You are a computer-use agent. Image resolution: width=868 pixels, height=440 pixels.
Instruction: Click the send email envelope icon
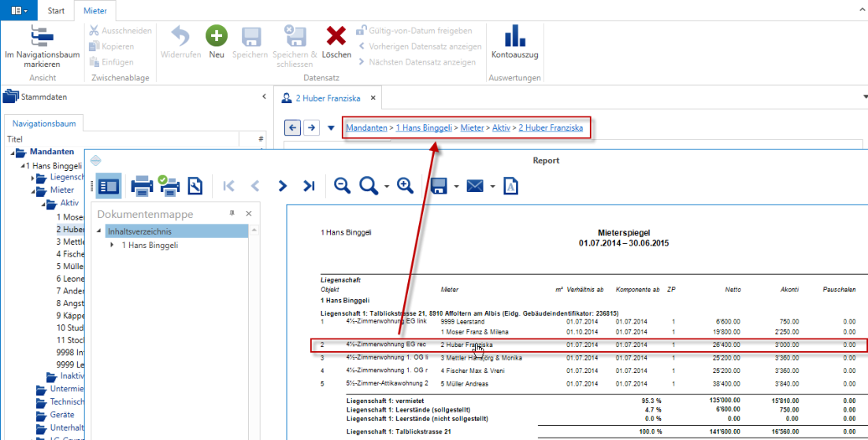point(475,186)
